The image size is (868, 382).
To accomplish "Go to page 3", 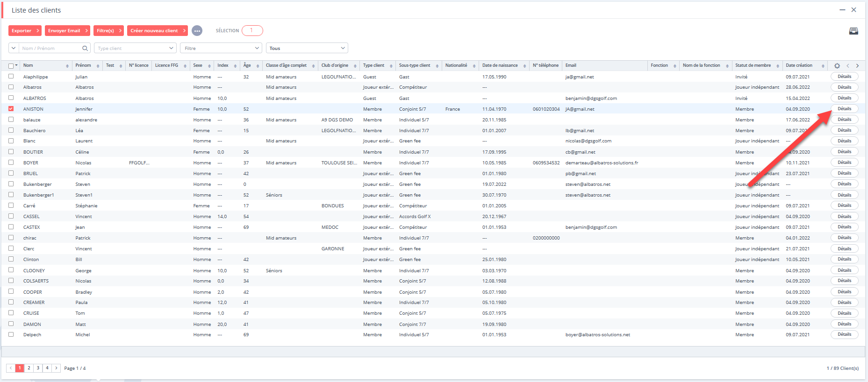I will pos(38,368).
